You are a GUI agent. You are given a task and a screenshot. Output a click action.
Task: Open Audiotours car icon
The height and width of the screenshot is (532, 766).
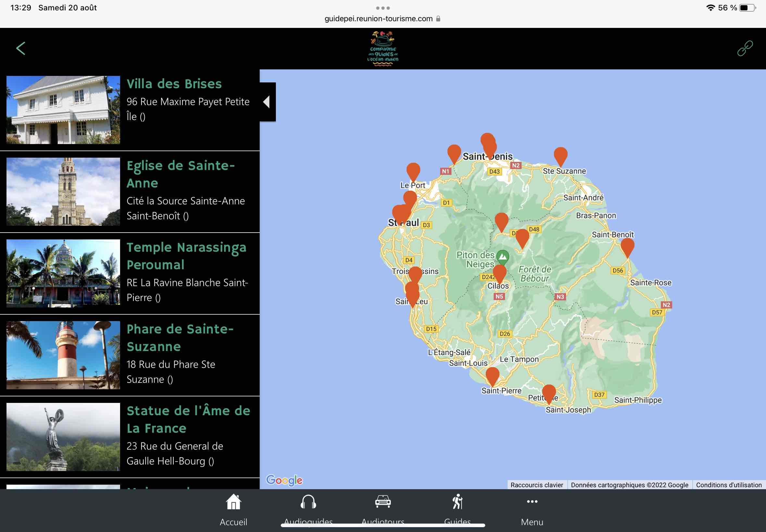tap(383, 502)
